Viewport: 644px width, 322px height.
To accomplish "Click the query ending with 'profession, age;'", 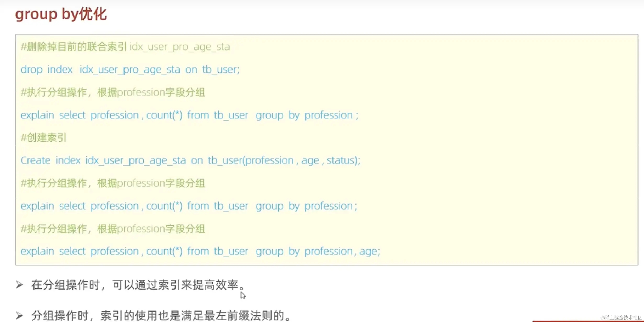I will click(x=200, y=251).
